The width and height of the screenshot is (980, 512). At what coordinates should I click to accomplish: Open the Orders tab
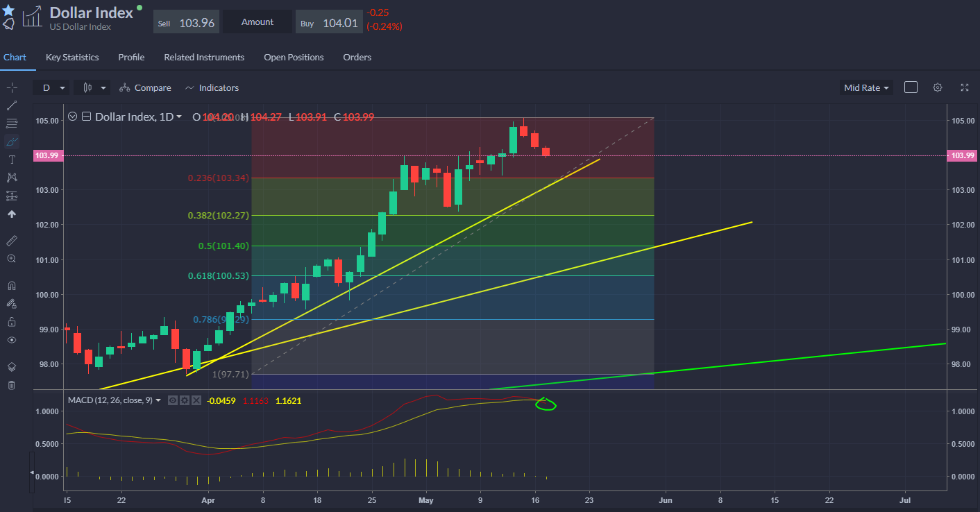357,57
